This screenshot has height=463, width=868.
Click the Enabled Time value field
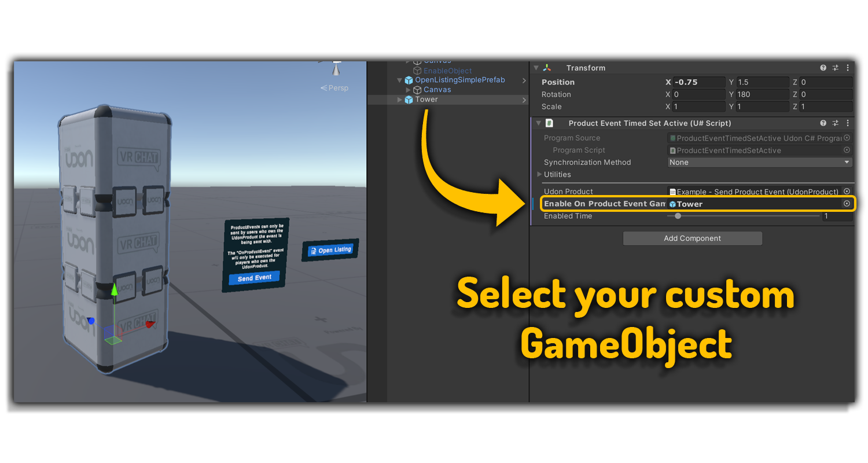(837, 216)
